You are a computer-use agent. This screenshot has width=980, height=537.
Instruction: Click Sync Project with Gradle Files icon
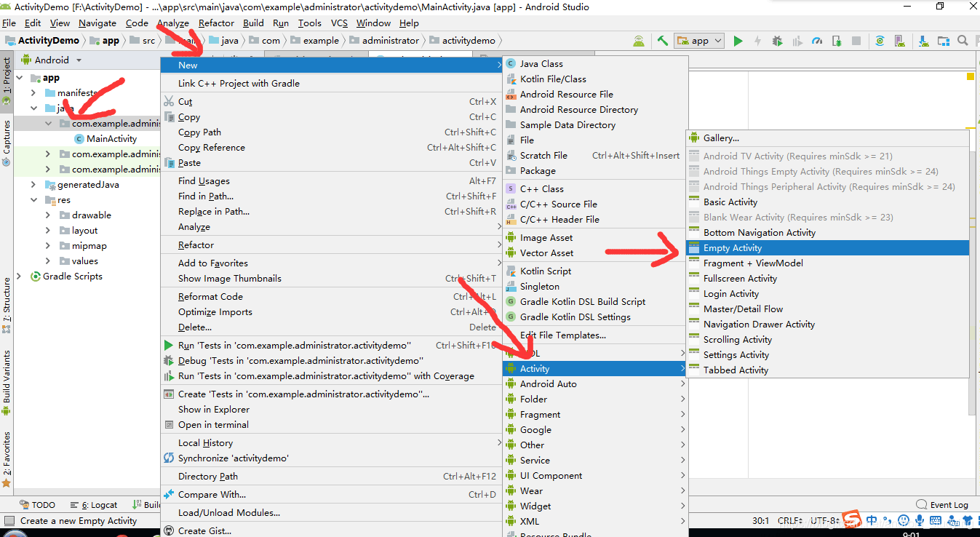(880, 41)
